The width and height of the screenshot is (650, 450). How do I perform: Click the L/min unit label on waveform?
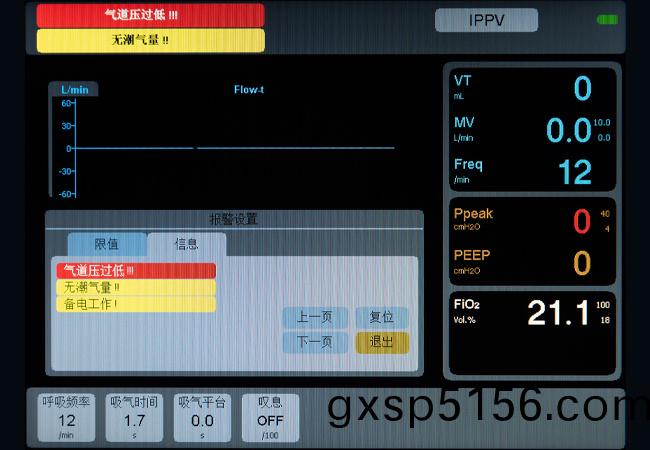click(x=75, y=90)
